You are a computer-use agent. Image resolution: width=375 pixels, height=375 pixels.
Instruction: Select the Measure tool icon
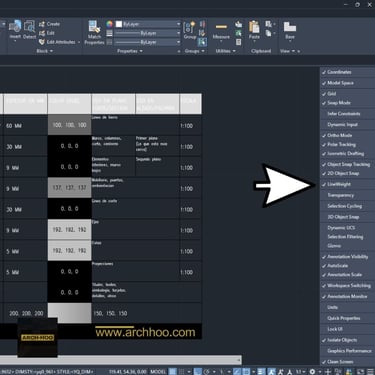pos(221,27)
